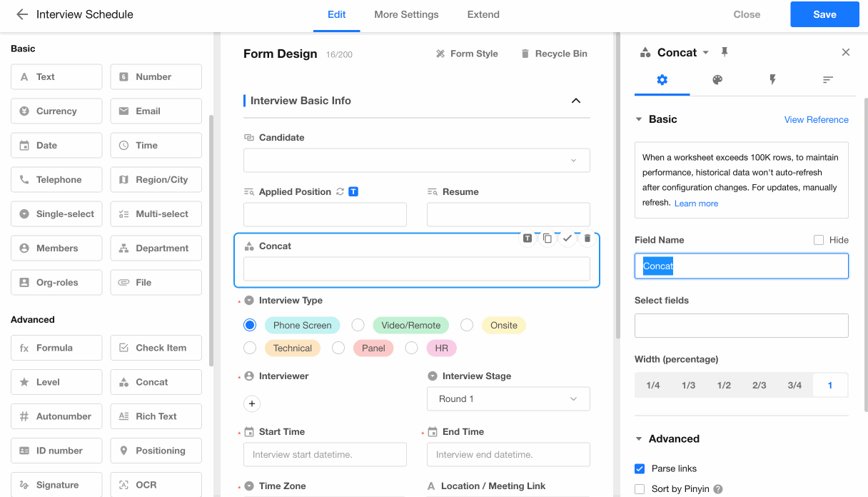
Task: Open the Concat widget type dropdown arrow
Action: tap(706, 52)
